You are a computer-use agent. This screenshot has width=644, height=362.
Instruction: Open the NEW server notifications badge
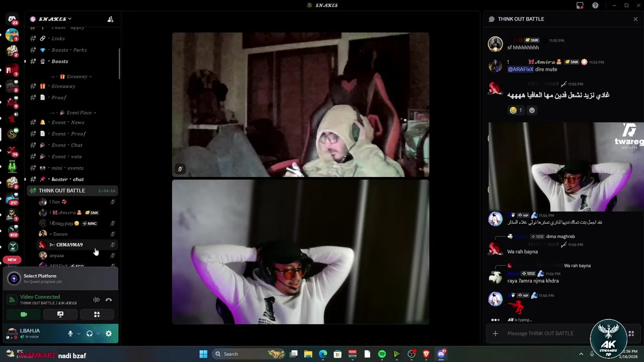[12, 260]
